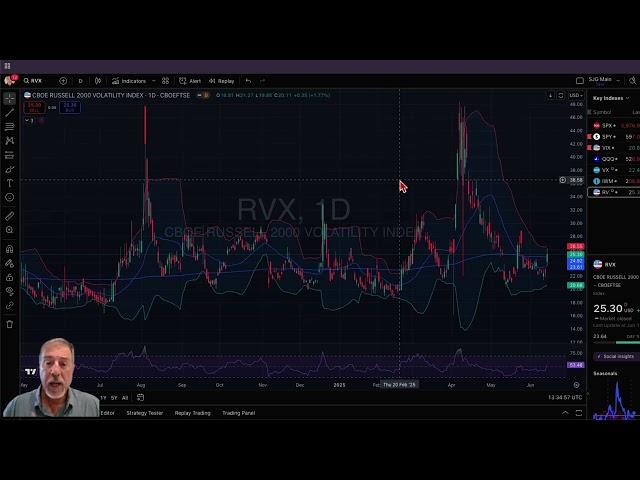Viewport: 640px width, 480px height.
Task: Collapse the bottom panel chevron
Action: [565, 413]
